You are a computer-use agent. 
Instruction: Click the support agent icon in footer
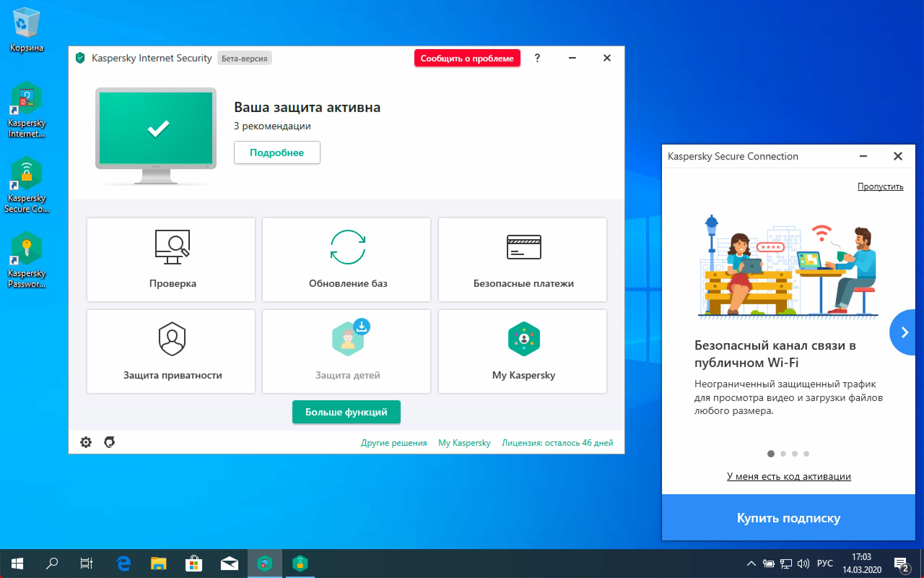point(110,442)
